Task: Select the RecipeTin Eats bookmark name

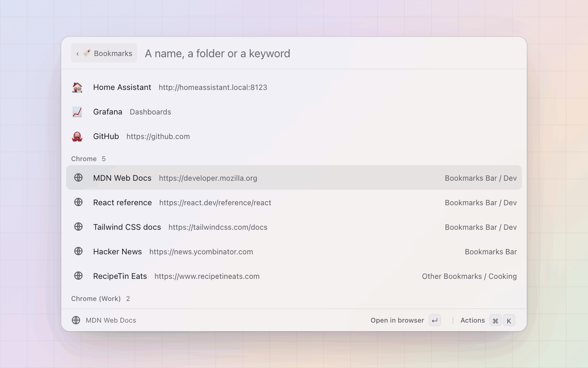Action: (x=120, y=276)
